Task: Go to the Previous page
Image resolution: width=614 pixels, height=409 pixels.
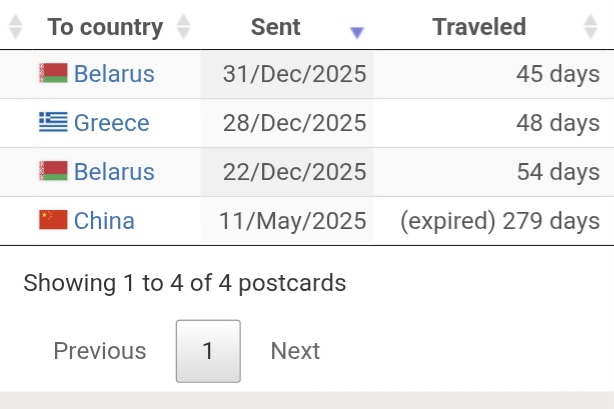Action: coord(100,351)
